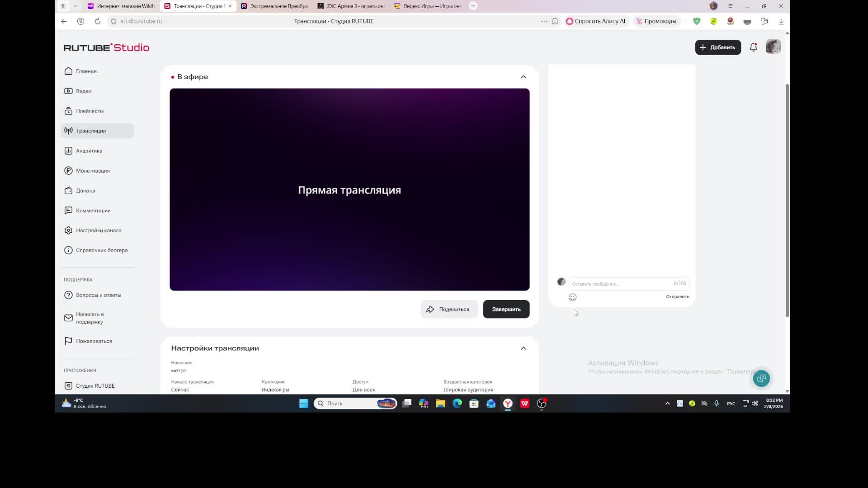This screenshot has width=868, height=488.
Task: Collapse the Настройки трансляции section
Action: [x=524, y=348]
